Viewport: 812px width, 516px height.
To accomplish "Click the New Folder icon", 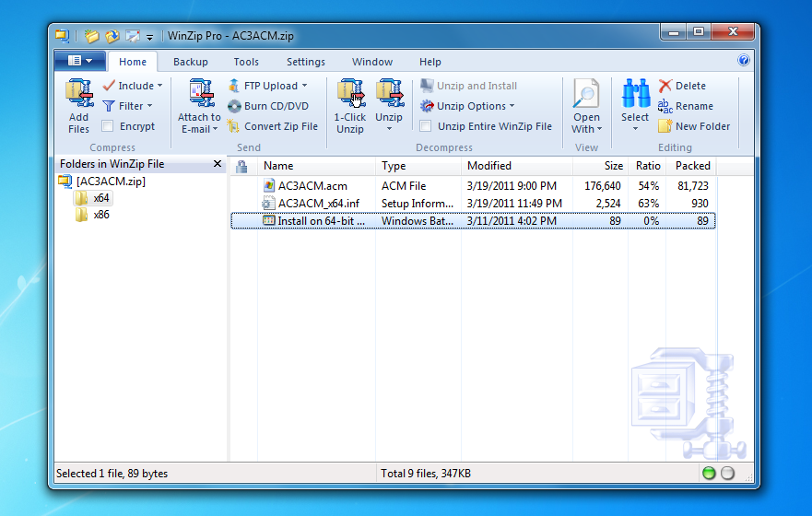I will pos(665,125).
